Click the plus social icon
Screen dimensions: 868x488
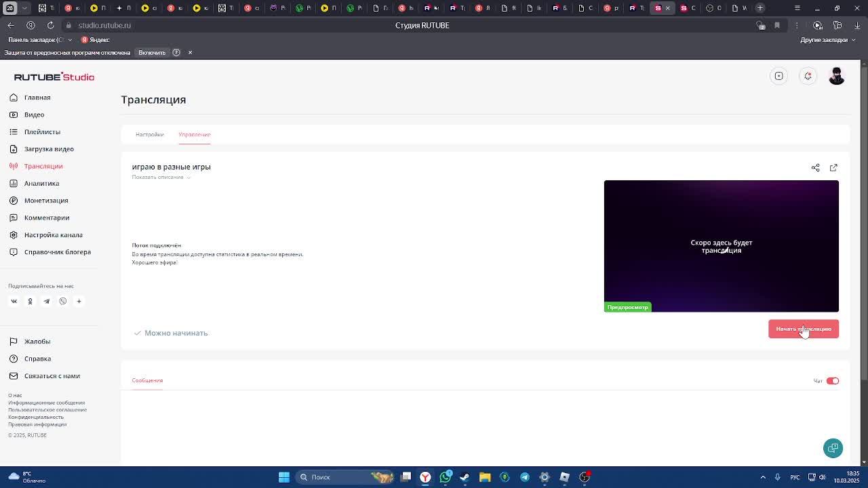point(79,301)
